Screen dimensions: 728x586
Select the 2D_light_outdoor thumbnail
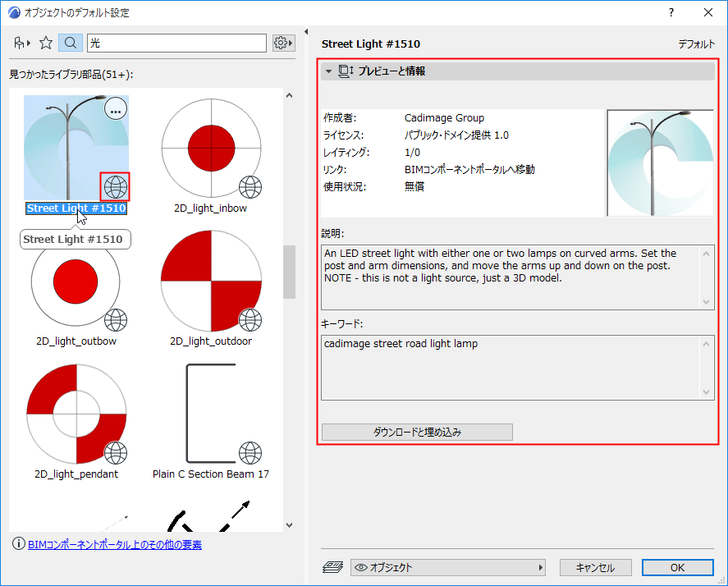(211, 281)
